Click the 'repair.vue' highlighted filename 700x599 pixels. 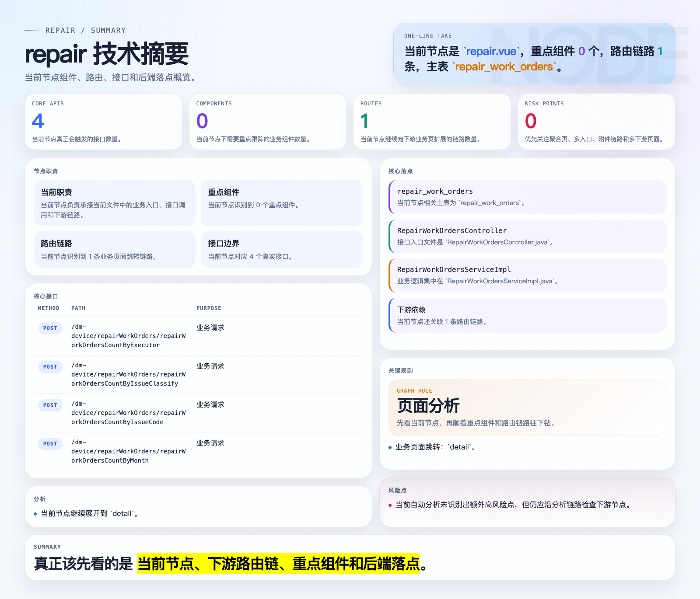[491, 51]
